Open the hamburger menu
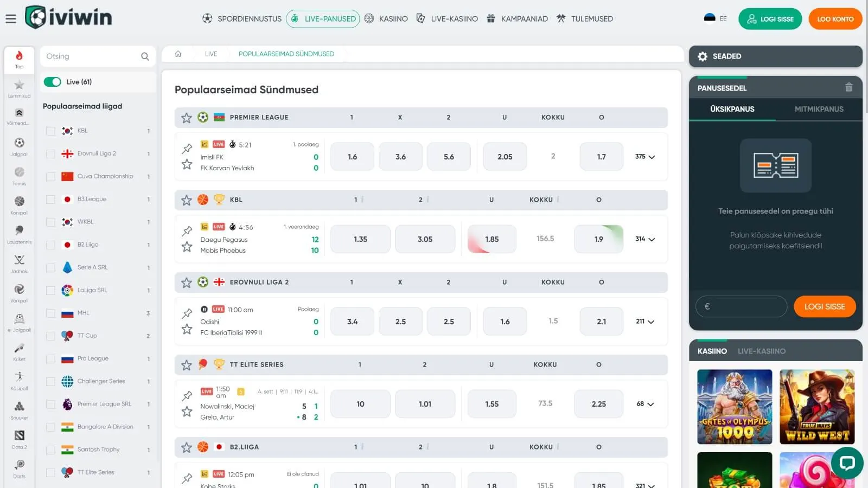The image size is (868, 488). point(11,19)
